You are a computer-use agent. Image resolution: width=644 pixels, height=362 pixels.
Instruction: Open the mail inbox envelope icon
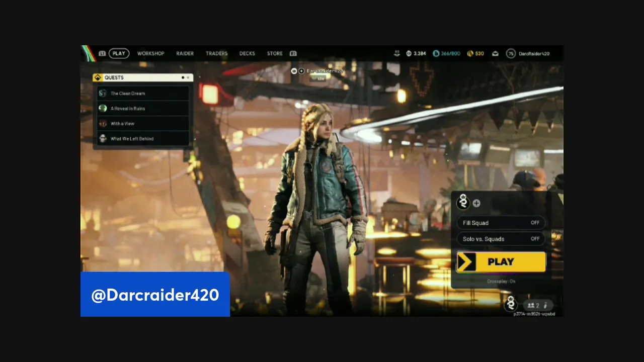point(495,53)
